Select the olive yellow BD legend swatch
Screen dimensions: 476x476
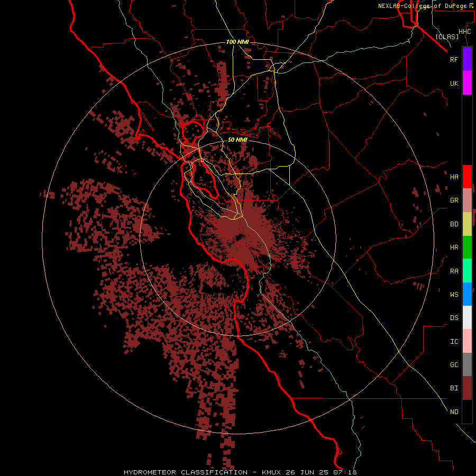coord(467,224)
